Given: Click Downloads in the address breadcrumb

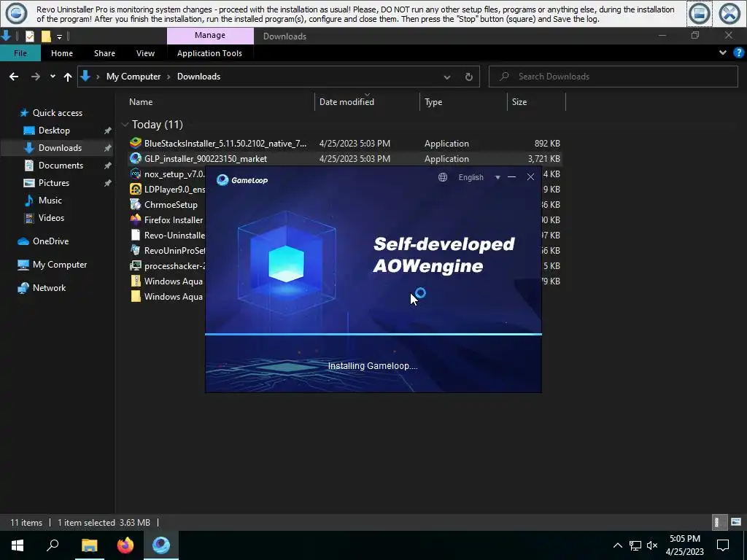Looking at the screenshot, I should pos(198,76).
